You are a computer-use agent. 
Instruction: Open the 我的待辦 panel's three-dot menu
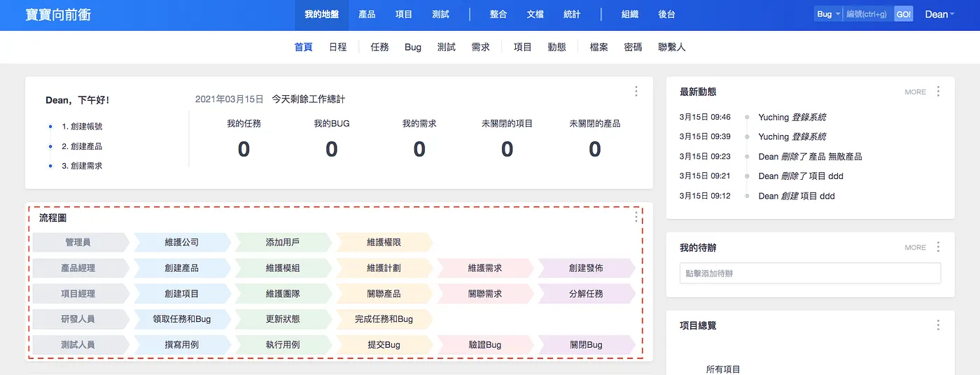pyautogui.click(x=938, y=247)
